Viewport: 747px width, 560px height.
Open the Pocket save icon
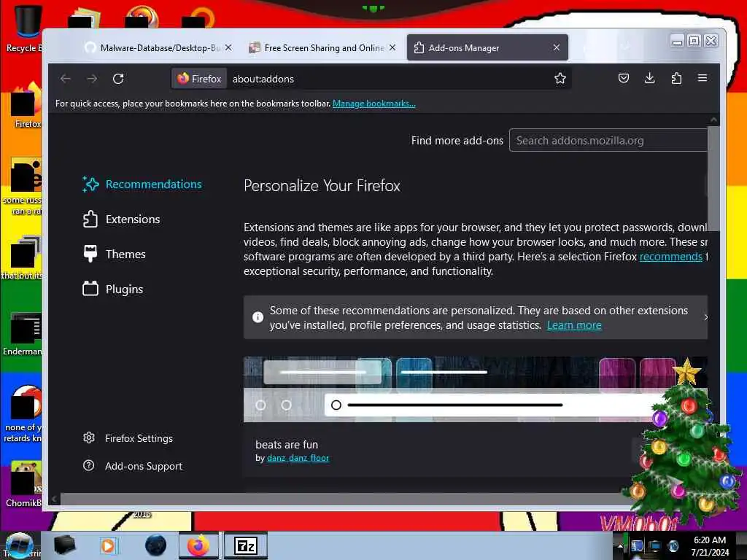[x=623, y=78]
